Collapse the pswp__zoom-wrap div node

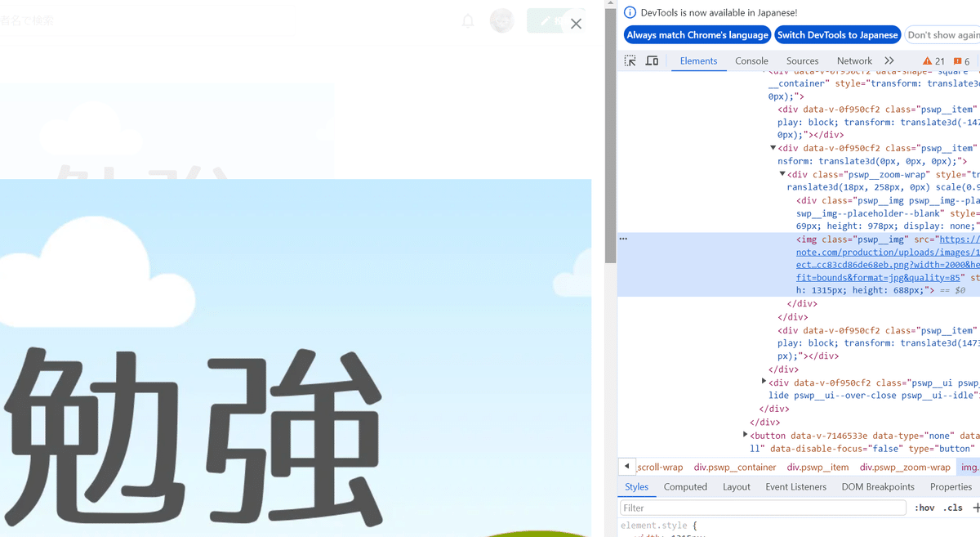(x=782, y=174)
